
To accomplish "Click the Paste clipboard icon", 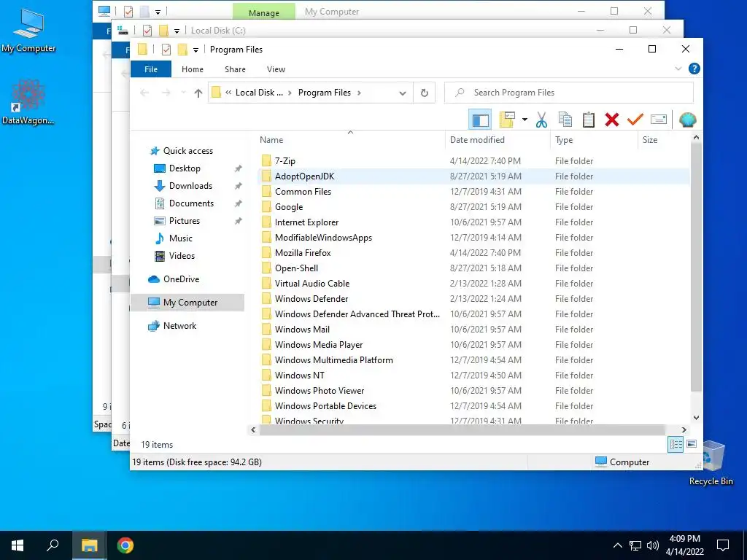I will pyautogui.click(x=589, y=120).
